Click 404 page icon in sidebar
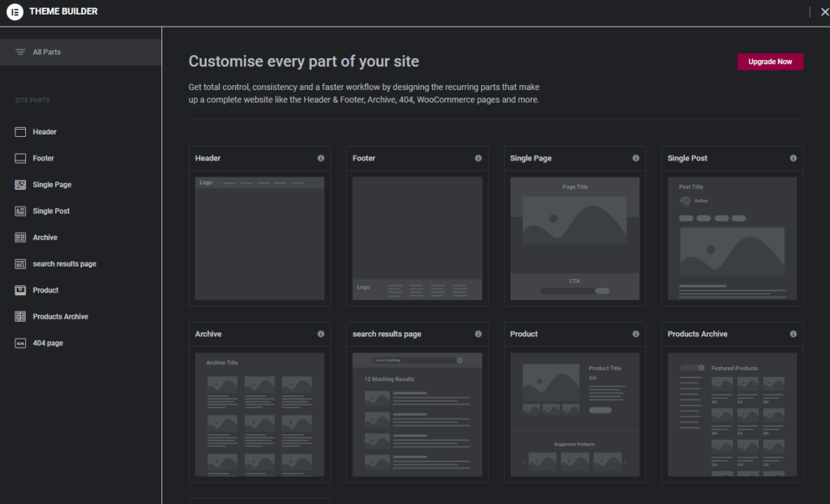Viewport: 830px width, 504px height. tap(20, 343)
